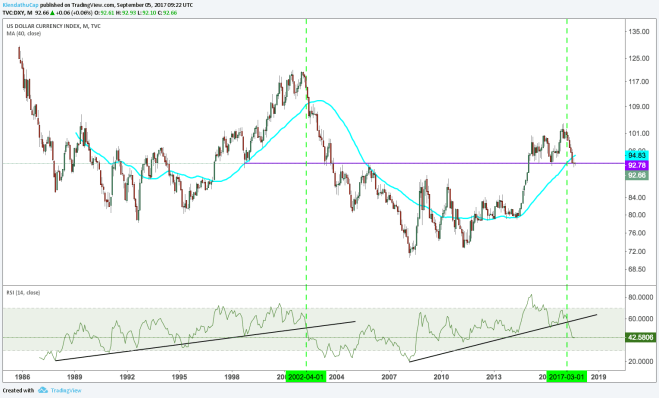Click the 1989 year on time axis

[75, 377]
